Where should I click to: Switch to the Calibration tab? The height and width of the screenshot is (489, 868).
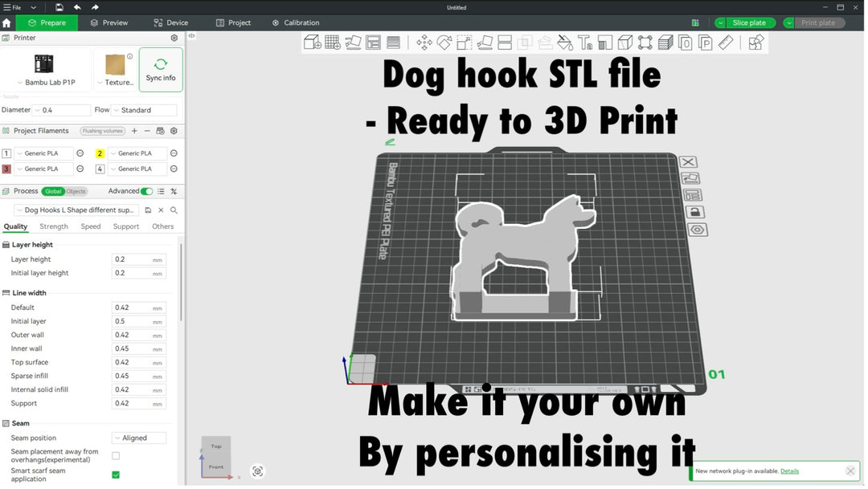296,22
